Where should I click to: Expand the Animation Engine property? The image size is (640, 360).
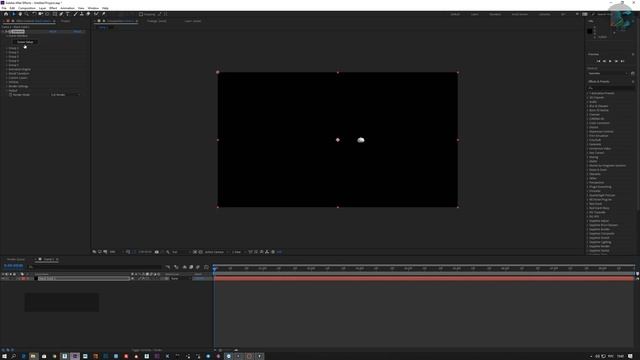[7, 69]
